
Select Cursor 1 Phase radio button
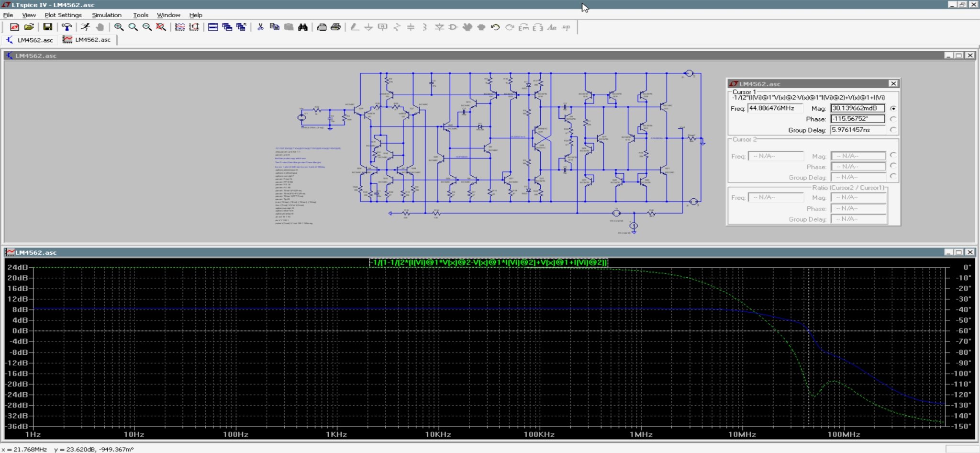(x=893, y=119)
